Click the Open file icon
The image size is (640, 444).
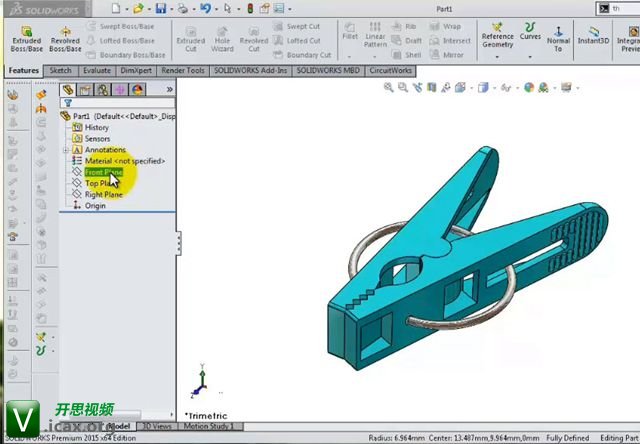138,8
